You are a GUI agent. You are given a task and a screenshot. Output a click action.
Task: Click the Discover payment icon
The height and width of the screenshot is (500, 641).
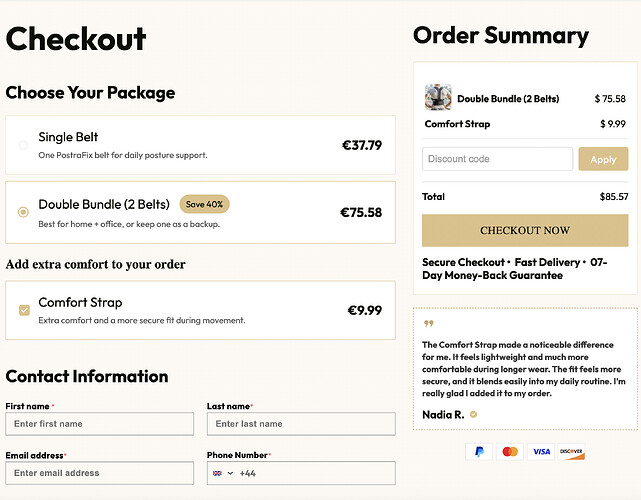(572, 452)
